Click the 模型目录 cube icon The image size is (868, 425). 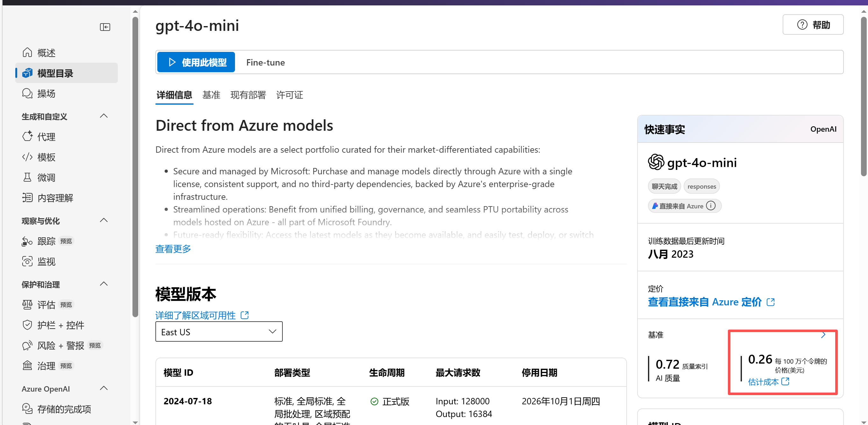coord(27,73)
